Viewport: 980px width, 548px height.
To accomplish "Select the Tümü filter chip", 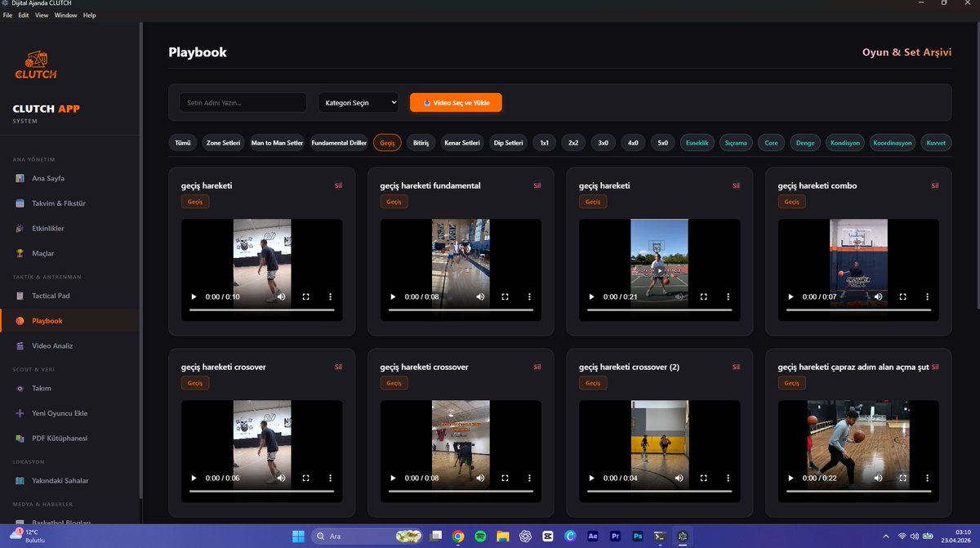I will point(182,143).
